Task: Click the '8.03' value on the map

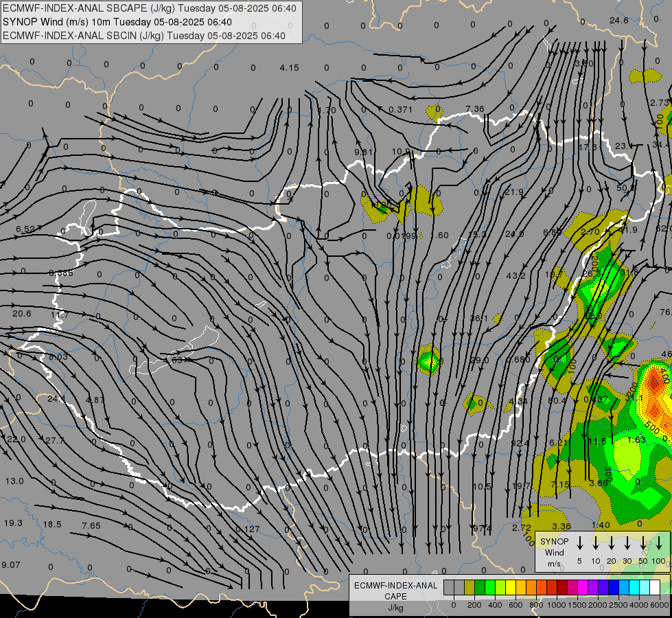Action: click(58, 357)
